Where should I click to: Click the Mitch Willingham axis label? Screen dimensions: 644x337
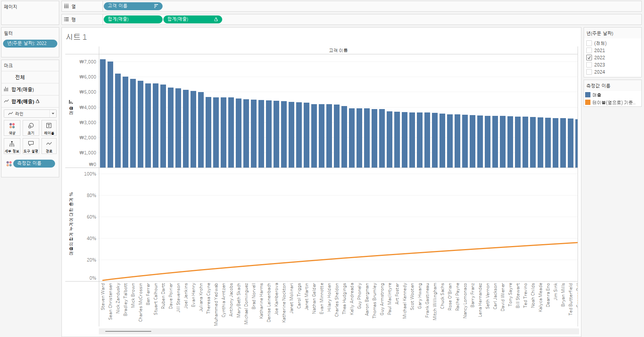[435, 302]
